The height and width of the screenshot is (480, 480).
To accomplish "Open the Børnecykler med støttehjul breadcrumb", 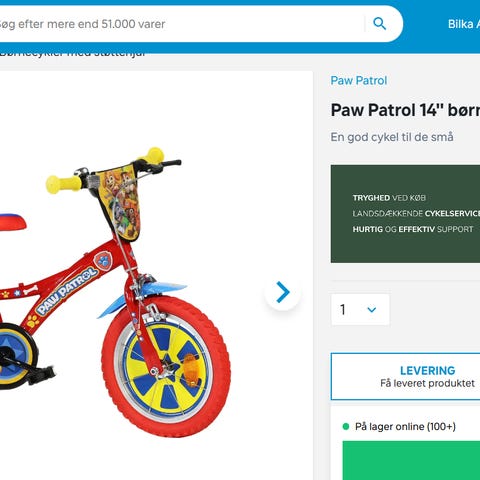I will click(72, 54).
